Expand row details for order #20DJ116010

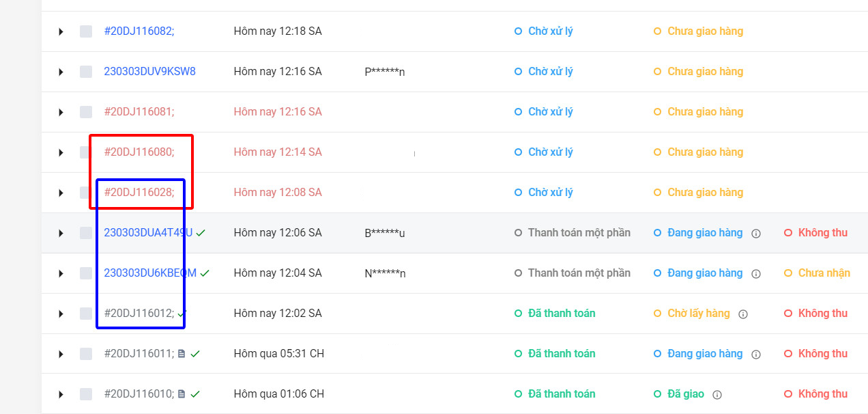click(61, 394)
